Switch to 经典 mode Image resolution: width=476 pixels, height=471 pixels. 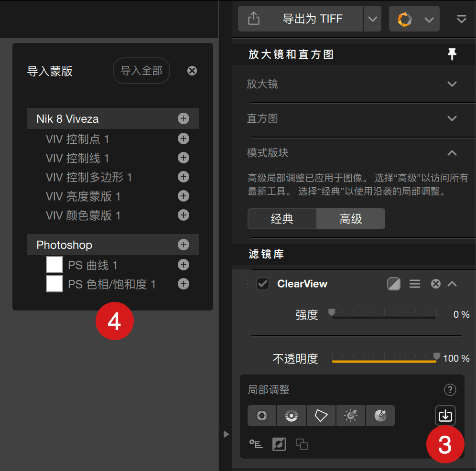click(x=282, y=218)
